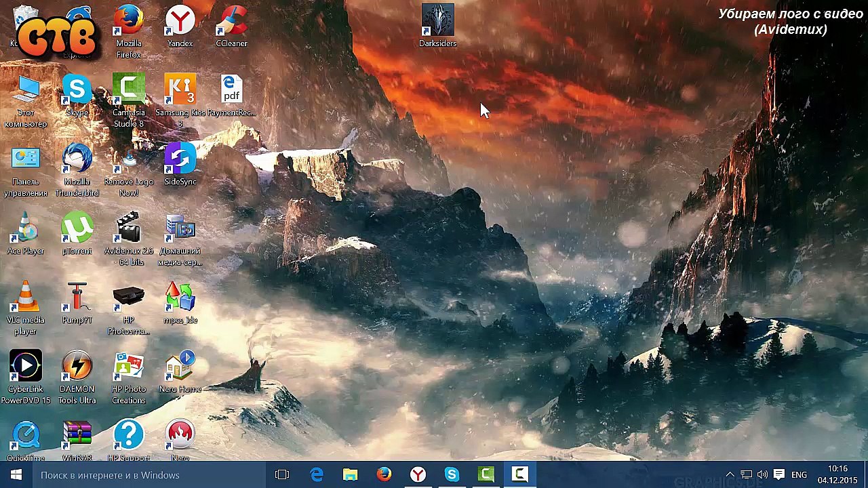Select the SideSync desktop shortcut
The width and height of the screenshot is (868, 488).
point(180,165)
